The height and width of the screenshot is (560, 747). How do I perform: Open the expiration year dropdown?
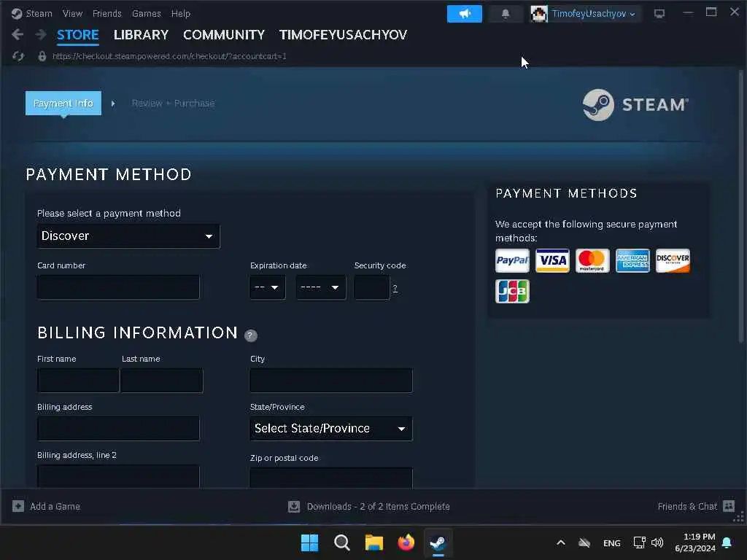click(321, 287)
